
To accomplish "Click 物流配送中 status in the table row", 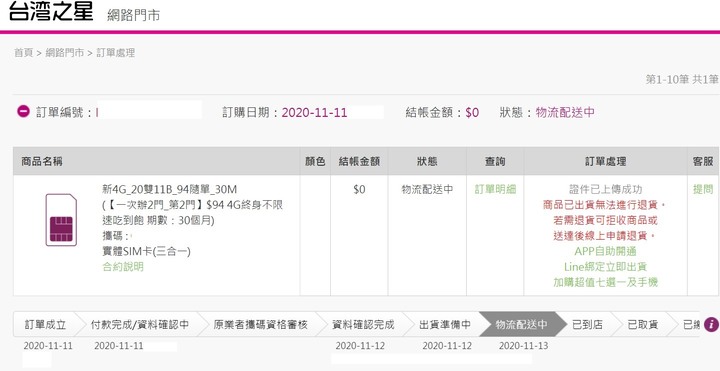I will click(427, 189).
